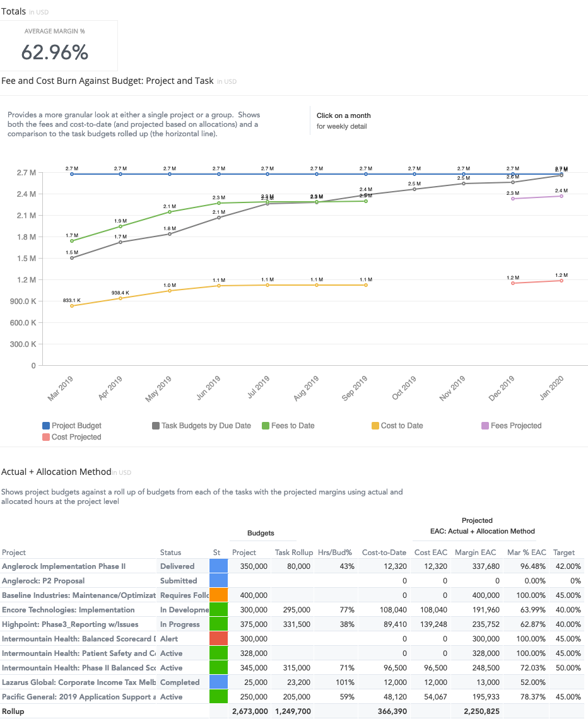Toggle Fees Projected legend entry
This screenshot has height=719, width=588.
point(512,426)
